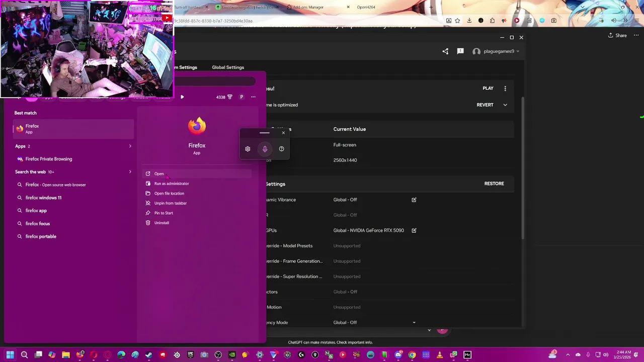
Task: Expand Search the web section arrow
Action: pyautogui.click(x=130, y=172)
